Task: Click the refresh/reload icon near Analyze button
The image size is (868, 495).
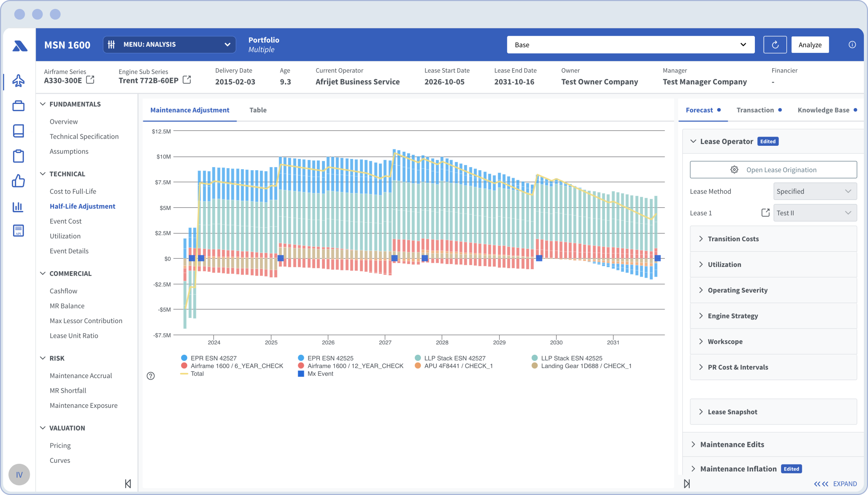Action: [774, 45]
